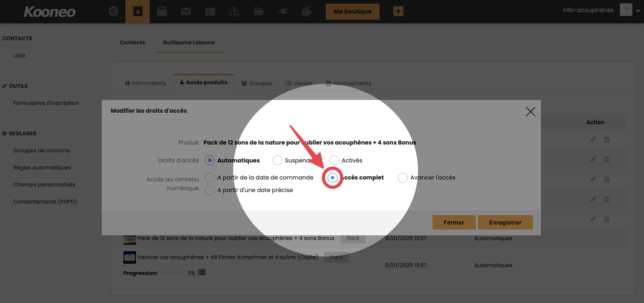The width and height of the screenshot is (644, 303).
Task: Click the Enregistrer button
Action: 505,222
